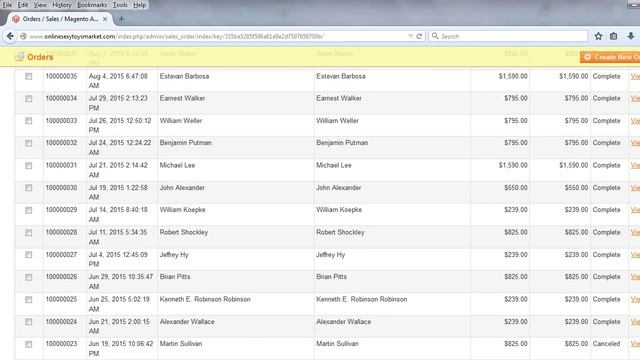Screen dimensions: 640x360
Task: Close the Orders / Sales Magento tab
Action: 105,19
